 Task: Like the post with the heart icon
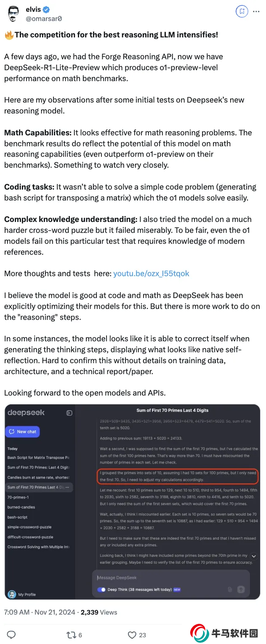click(132, 635)
